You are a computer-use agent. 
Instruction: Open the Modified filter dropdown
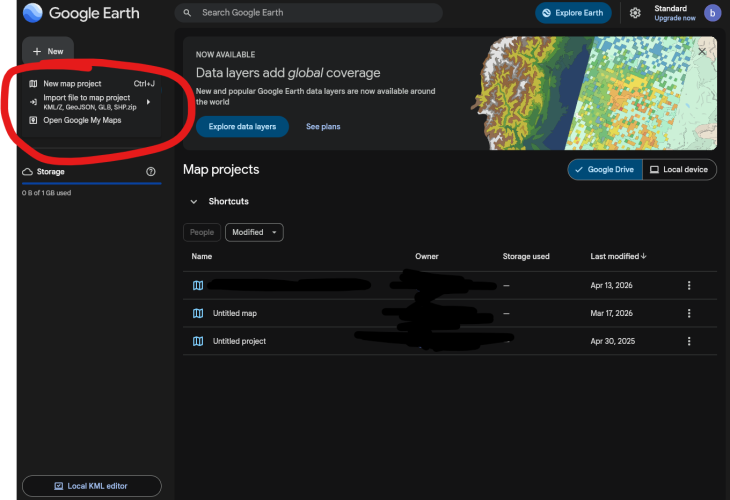pyautogui.click(x=254, y=232)
